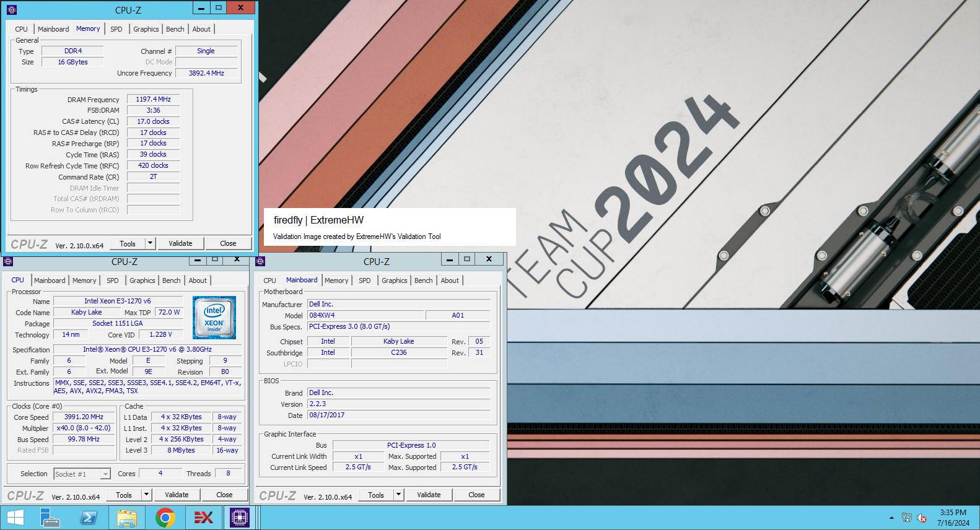This screenshot has width=980, height=530.
Task: Show hidden tray icons arrow
Action: 892,518
